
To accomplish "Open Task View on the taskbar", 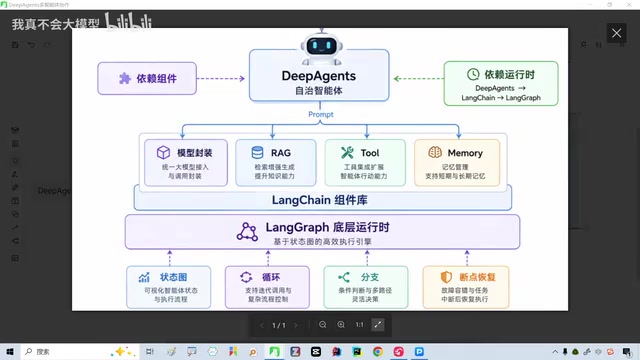I will pyautogui.click(x=150, y=351).
